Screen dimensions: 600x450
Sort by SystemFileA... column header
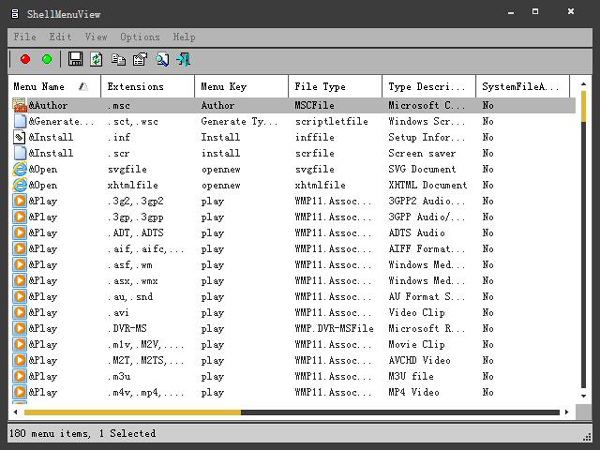523,86
